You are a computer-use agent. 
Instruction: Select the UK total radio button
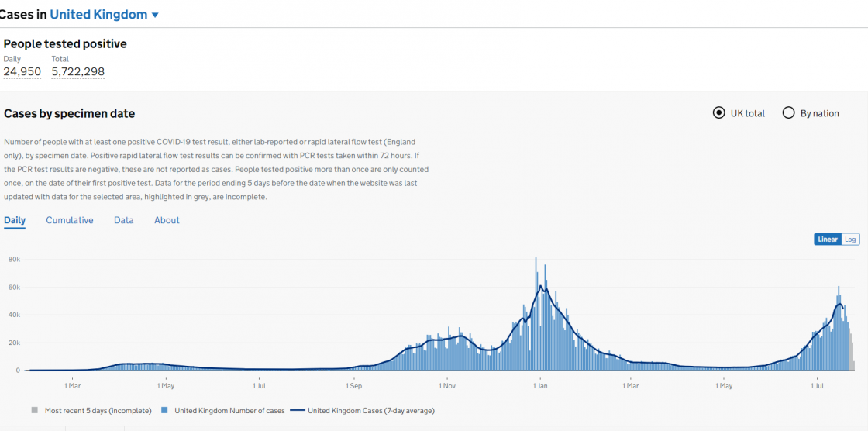718,113
